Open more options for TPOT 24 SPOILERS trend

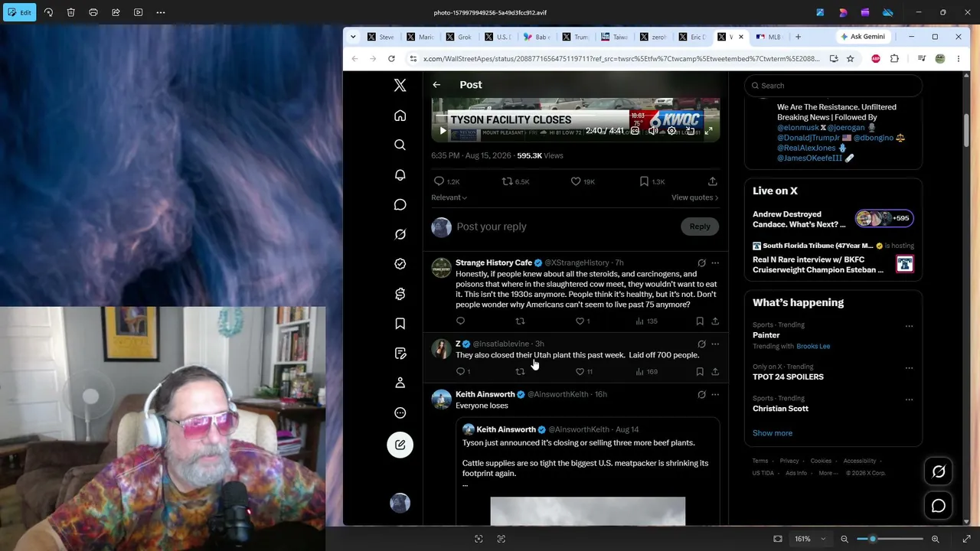(909, 368)
